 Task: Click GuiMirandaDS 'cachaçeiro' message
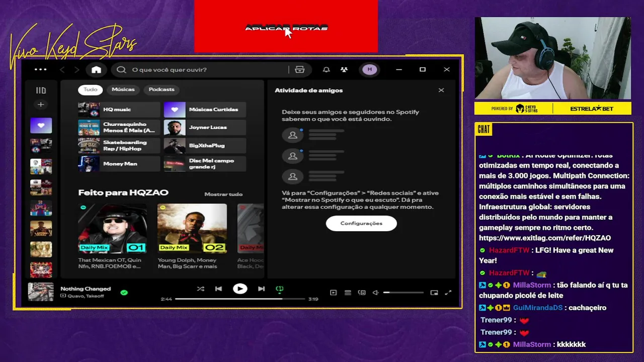click(x=543, y=308)
